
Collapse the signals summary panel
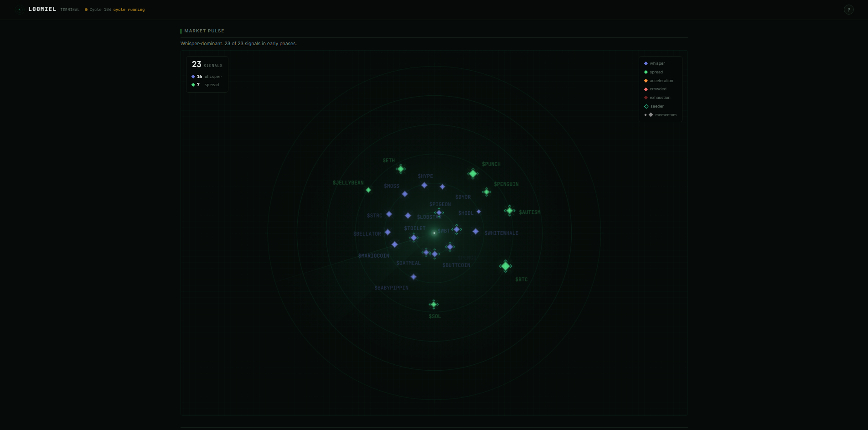[x=207, y=74]
